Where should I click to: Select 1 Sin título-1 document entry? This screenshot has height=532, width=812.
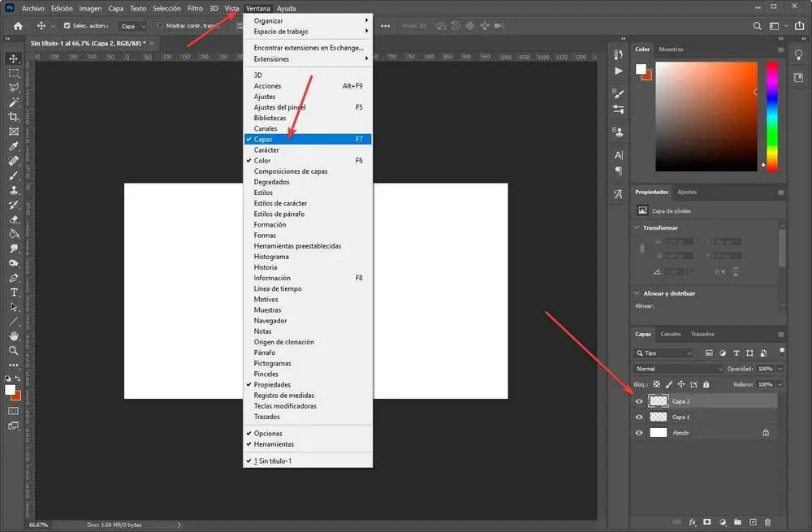coord(308,461)
